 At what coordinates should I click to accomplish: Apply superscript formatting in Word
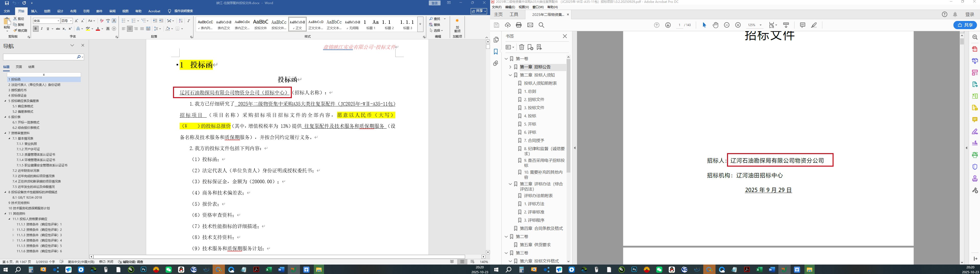click(x=70, y=29)
